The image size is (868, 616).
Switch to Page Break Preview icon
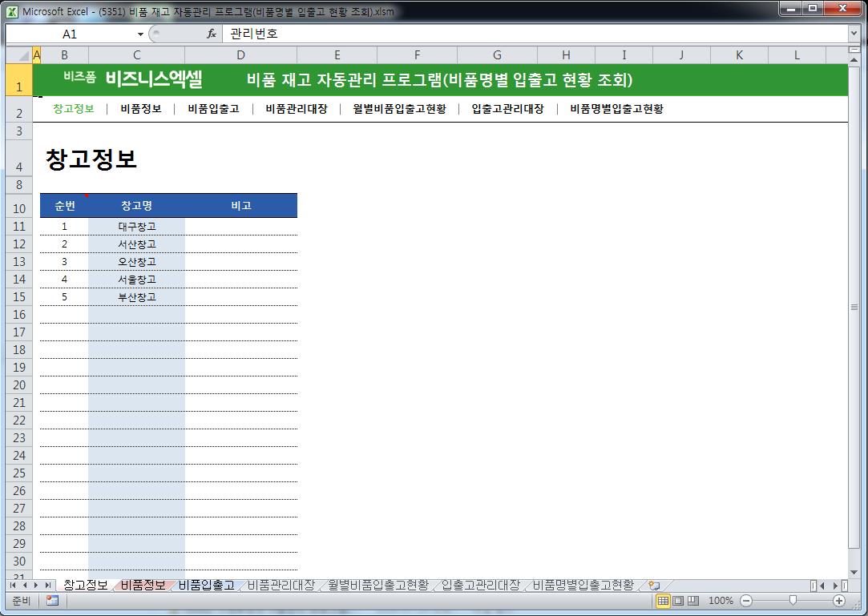pyautogui.click(x=693, y=601)
